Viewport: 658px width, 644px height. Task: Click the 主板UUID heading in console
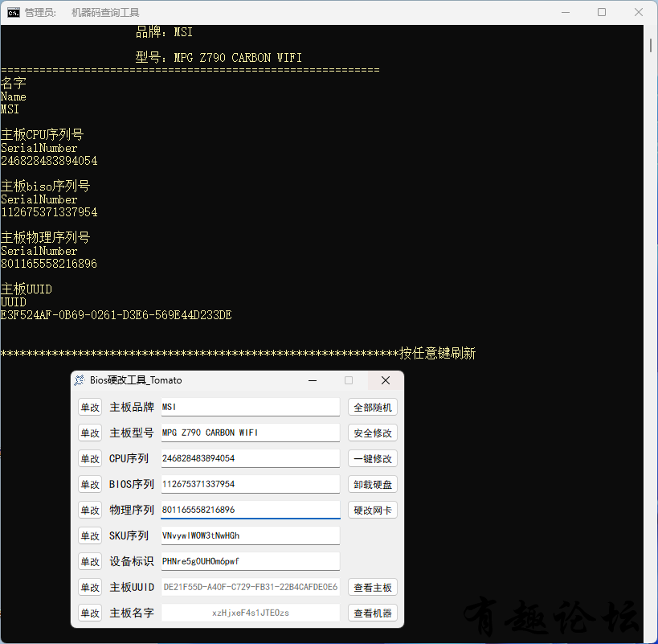point(27,289)
